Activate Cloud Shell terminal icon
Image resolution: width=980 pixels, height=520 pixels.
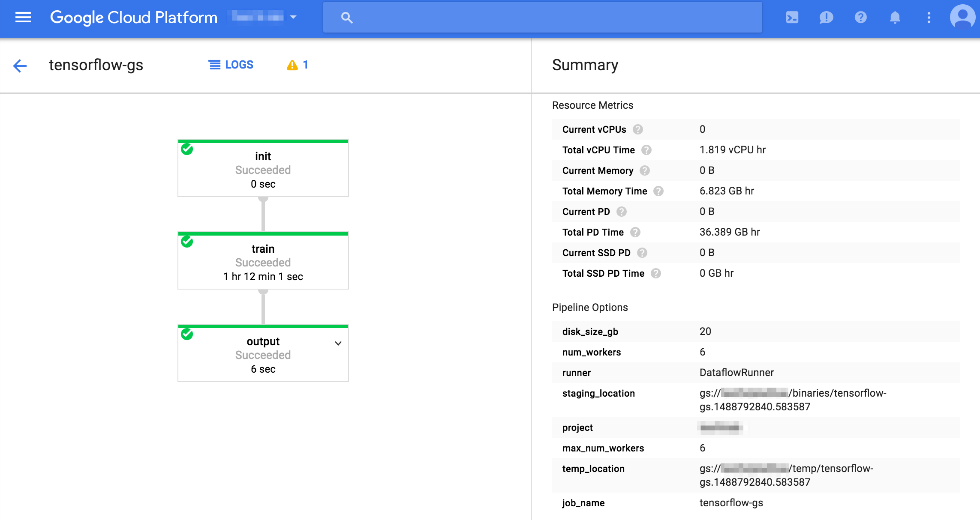click(792, 18)
